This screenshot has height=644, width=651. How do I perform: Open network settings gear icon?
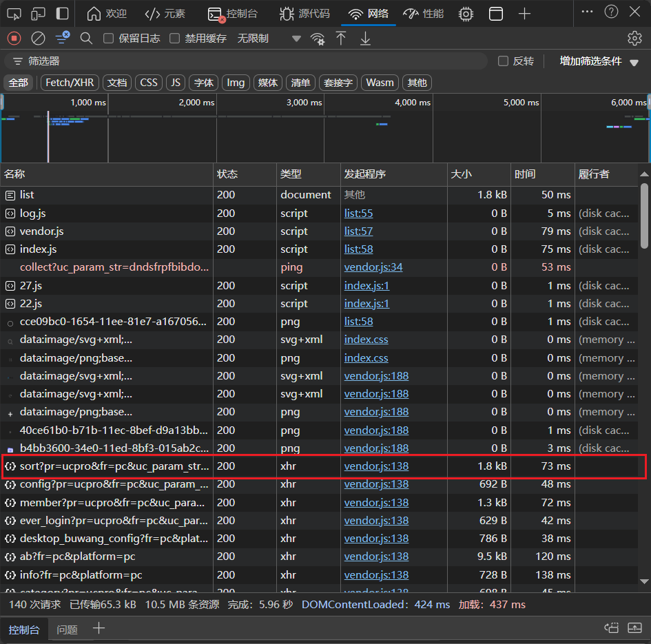[634, 39]
